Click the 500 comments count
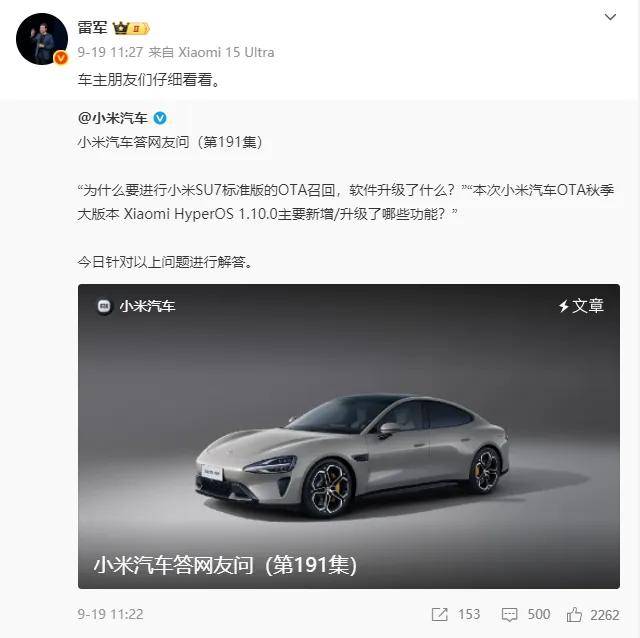Screen dimensions: 640x638 (538, 614)
